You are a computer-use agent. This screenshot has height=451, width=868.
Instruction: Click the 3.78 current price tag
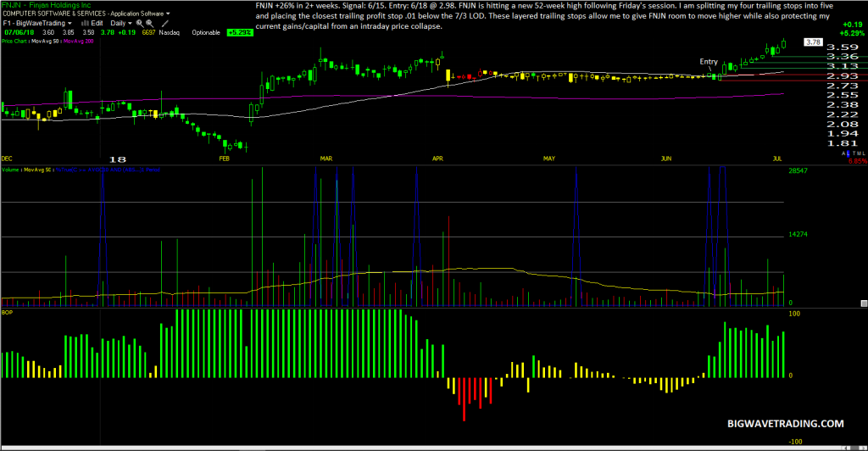[x=813, y=42]
